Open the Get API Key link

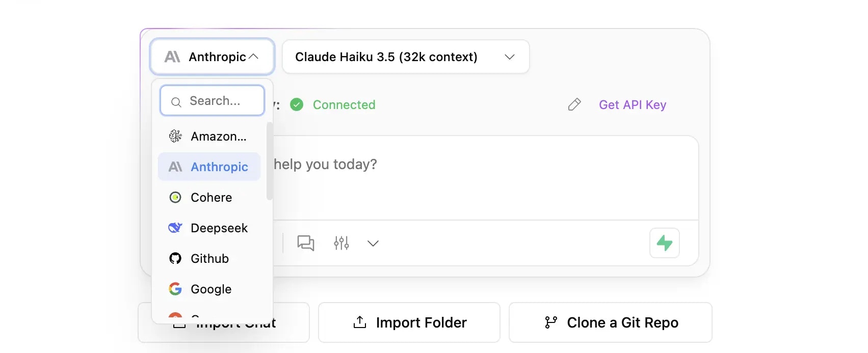coord(632,104)
